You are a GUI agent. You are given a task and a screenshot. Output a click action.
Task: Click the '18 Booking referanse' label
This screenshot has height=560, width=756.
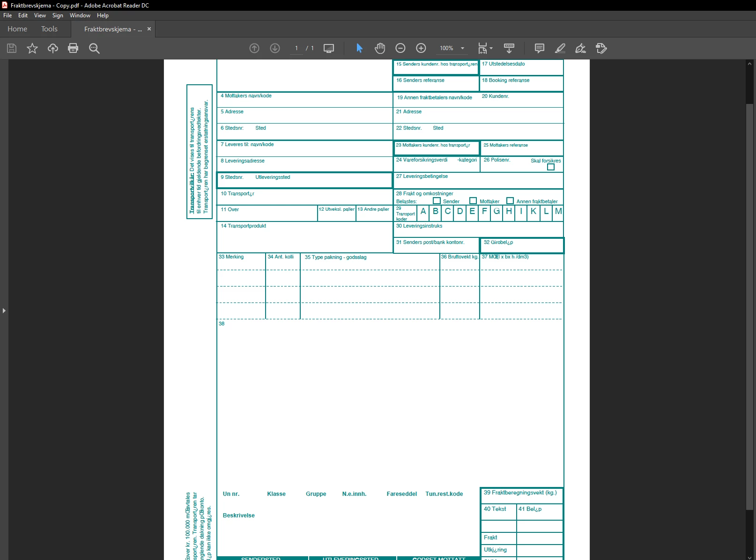(x=505, y=81)
